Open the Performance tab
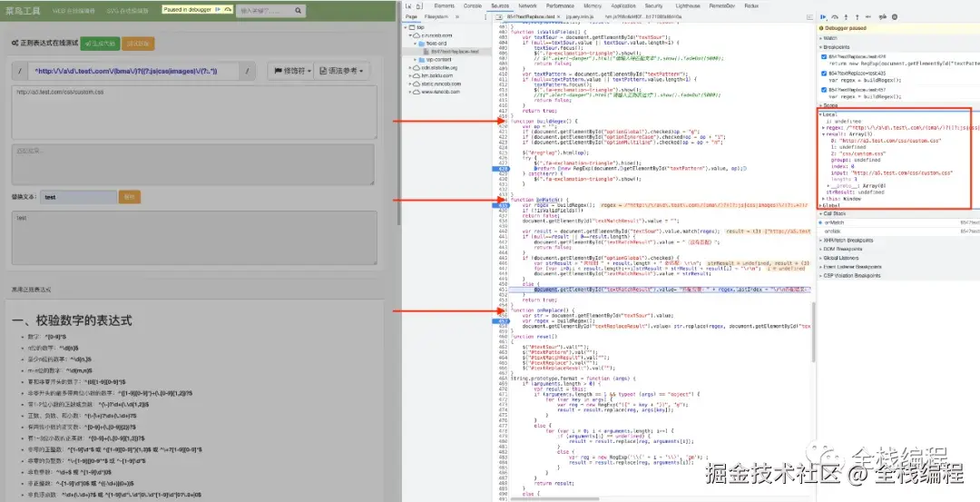Screen dimensions: 980x502 pos(560,5)
